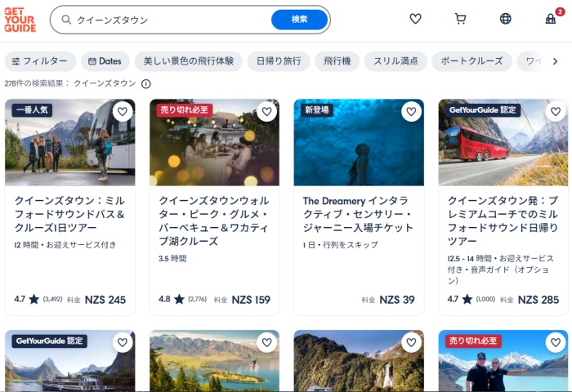
Task: Open the profile icon with notification badge
Action: coord(551,19)
